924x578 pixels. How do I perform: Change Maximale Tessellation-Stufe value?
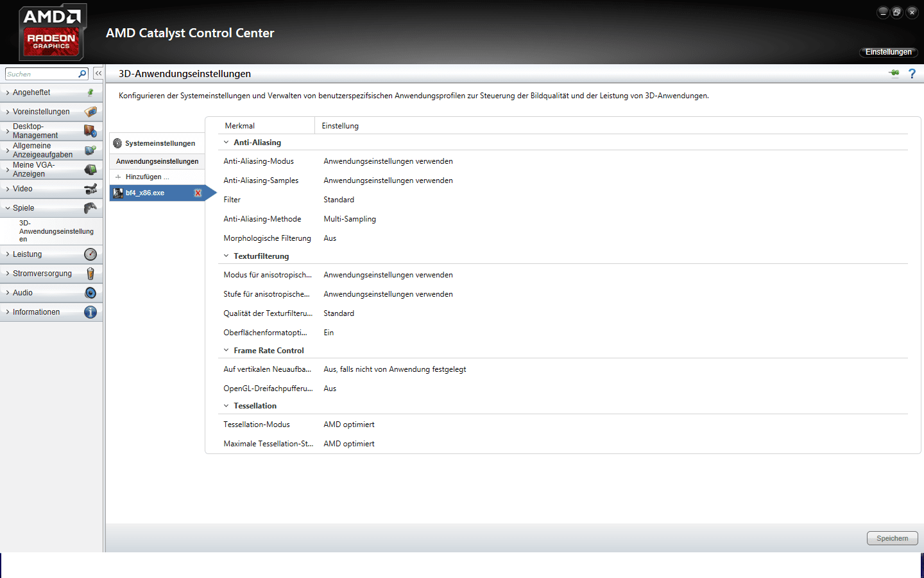349,444
